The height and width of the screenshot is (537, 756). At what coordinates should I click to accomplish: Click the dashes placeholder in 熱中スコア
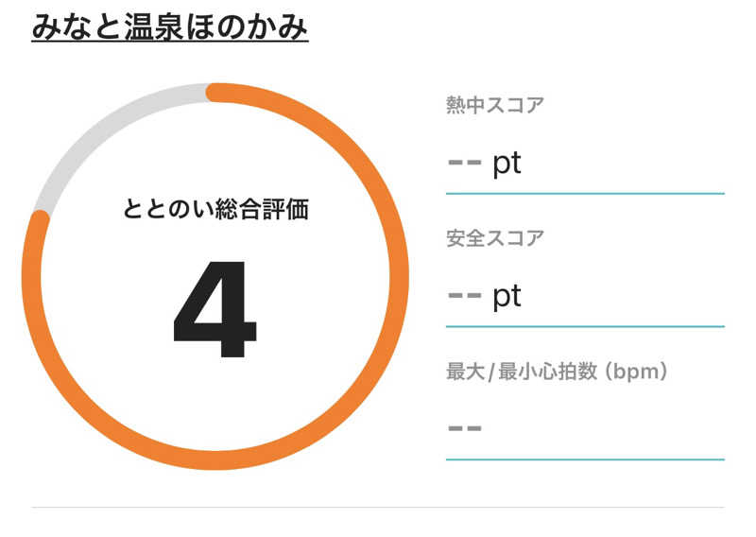coord(464,164)
